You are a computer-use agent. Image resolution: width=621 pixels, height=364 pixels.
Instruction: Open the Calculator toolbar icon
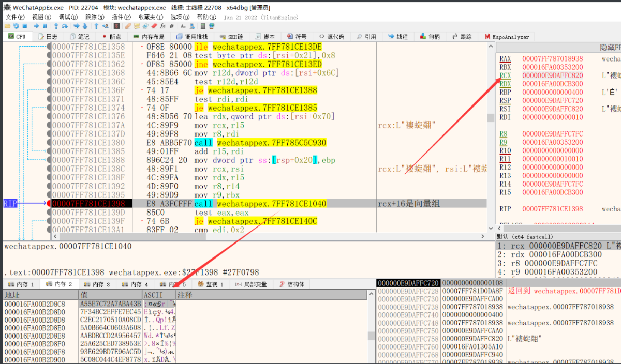[x=203, y=26]
